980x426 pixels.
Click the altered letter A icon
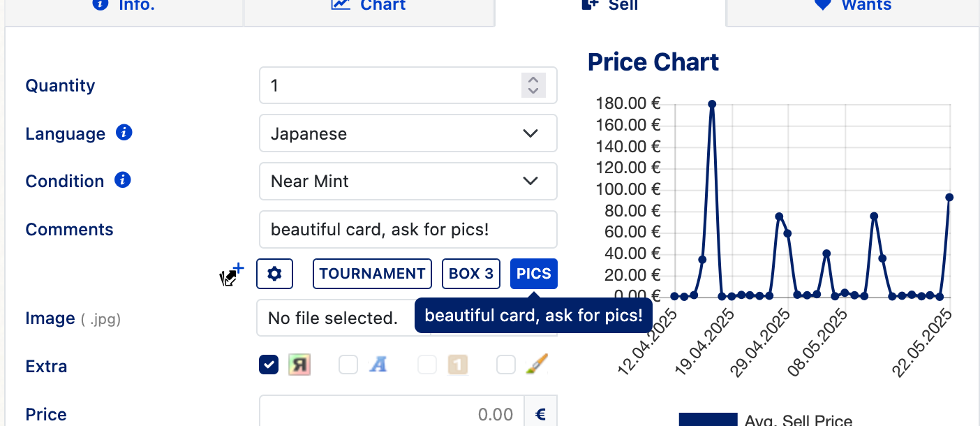click(378, 364)
